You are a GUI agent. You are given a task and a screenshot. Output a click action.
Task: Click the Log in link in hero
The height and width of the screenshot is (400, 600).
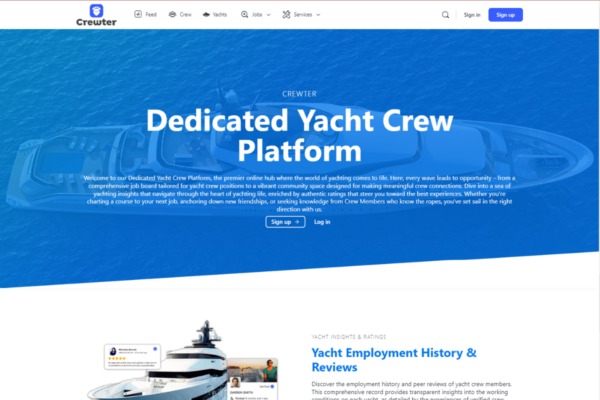pos(322,222)
